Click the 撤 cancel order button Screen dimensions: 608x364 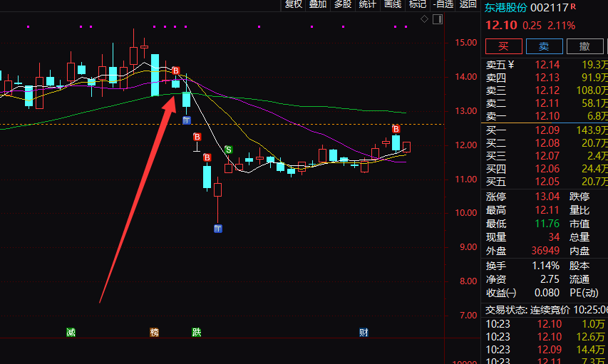click(x=584, y=46)
